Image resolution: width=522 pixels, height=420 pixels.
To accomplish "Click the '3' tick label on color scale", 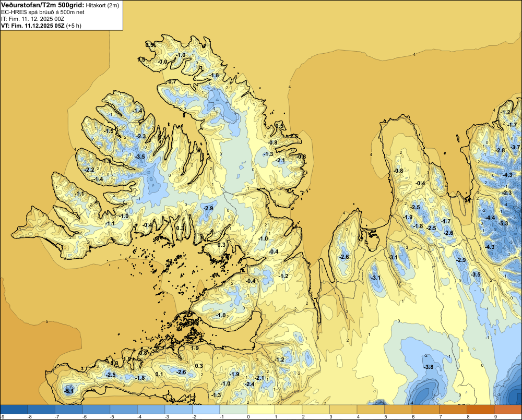I will coord(330,417).
